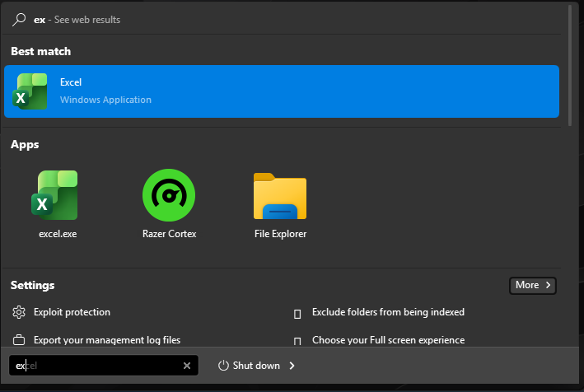Image resolution: width=584 pixels, height=392 pixels.
Task: Expand the chevron next to Shut down
Action: tap(292, 366)
